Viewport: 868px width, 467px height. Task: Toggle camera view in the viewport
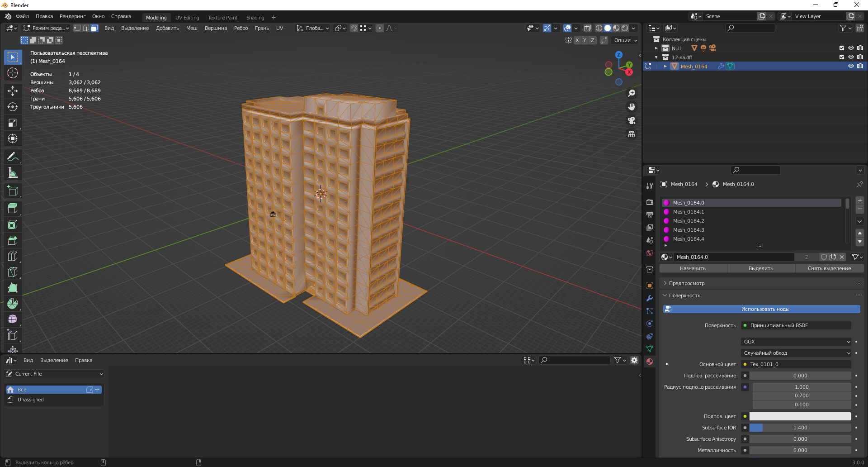pyautogui.click(x=632, y=120)
